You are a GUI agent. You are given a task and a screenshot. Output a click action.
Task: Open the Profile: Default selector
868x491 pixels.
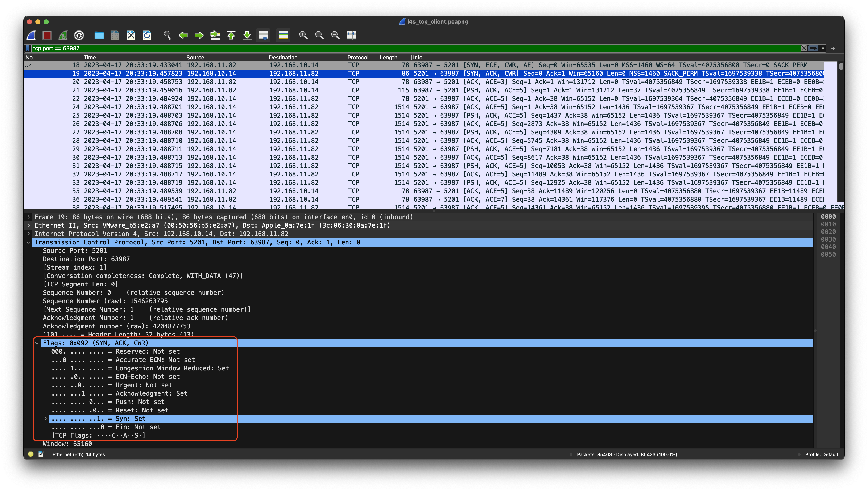822,454
